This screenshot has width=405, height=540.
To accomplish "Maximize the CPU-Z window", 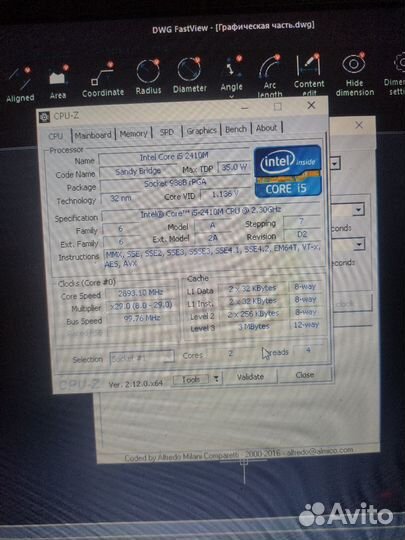I will coord(278,107).
